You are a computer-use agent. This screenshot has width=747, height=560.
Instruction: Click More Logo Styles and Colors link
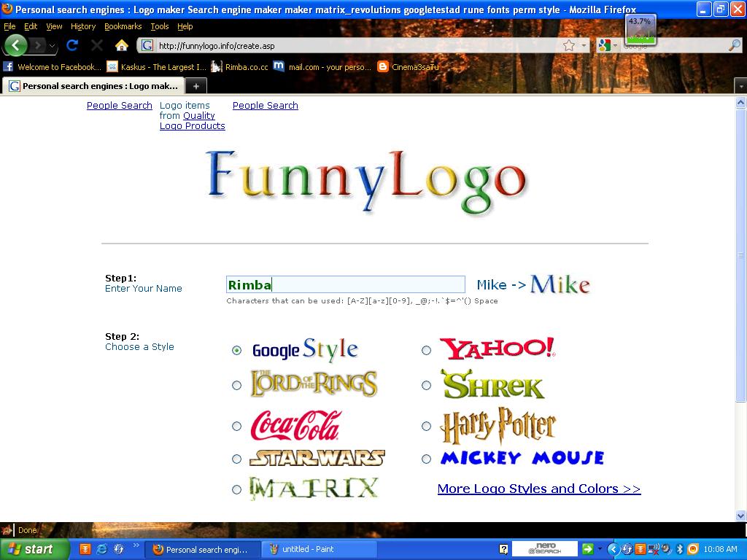pos(539,489)
